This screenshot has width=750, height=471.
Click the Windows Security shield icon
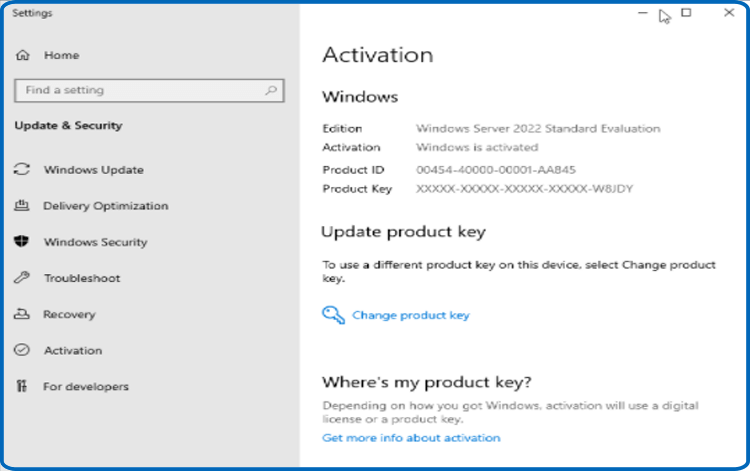click(x=22, y=241)
